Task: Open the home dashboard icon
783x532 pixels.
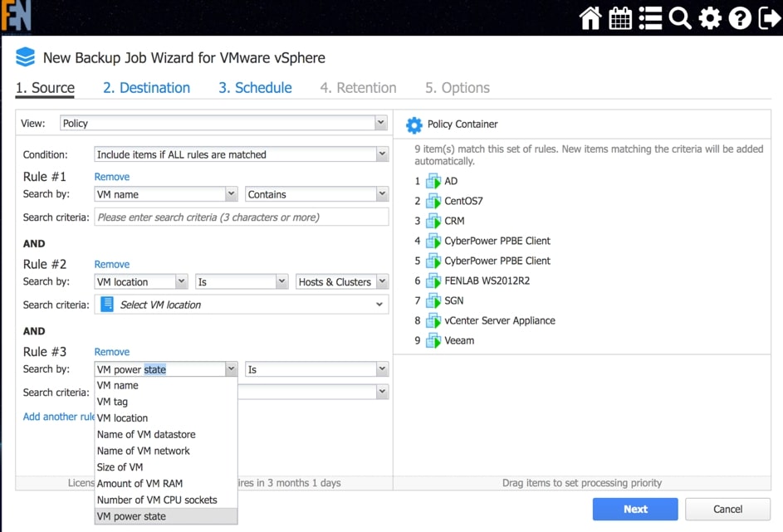Action: pos(590,17)
